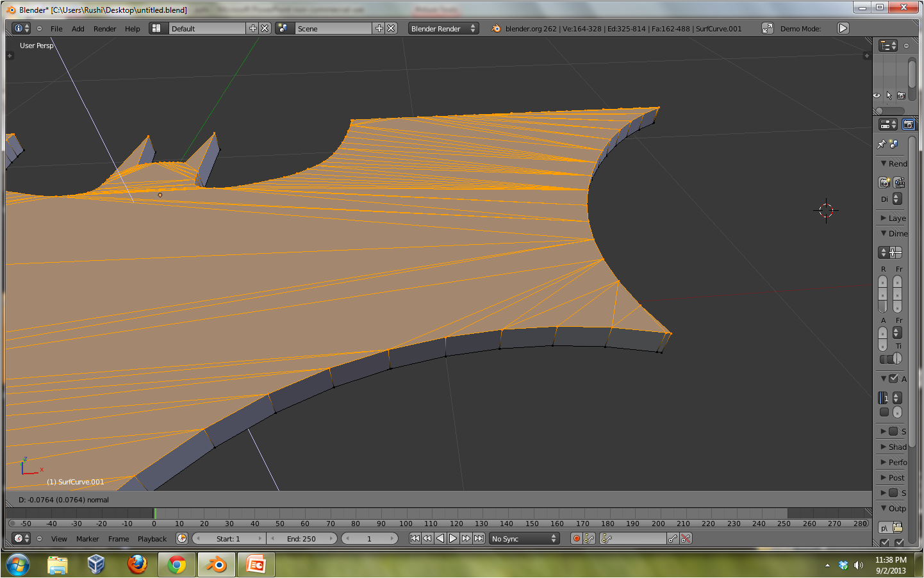Jump to next keyframe
The image size is (924, 578).
click(466, 538)
